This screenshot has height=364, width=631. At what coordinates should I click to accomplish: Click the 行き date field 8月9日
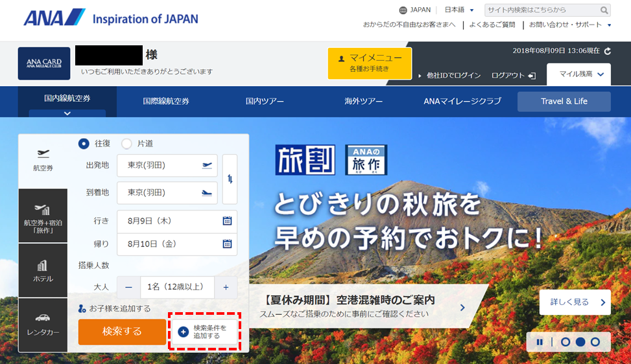(x=177, y=221)
